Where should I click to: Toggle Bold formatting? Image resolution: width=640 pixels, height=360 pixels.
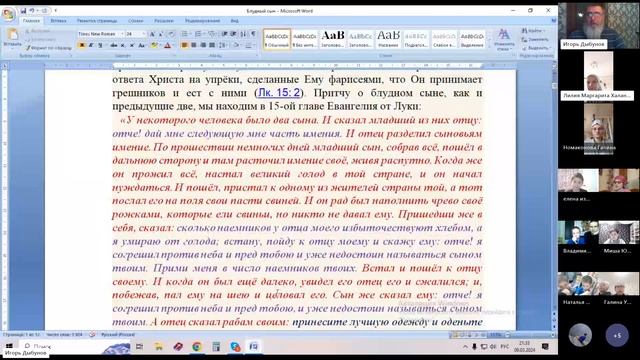82,45
